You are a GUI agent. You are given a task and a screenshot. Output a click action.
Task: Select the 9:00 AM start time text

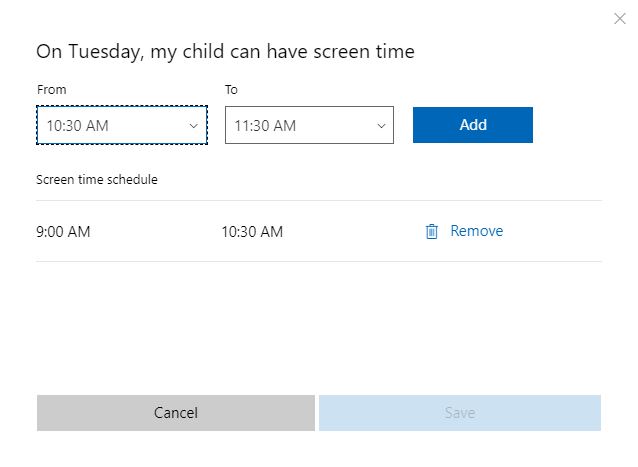pos(63,232)
